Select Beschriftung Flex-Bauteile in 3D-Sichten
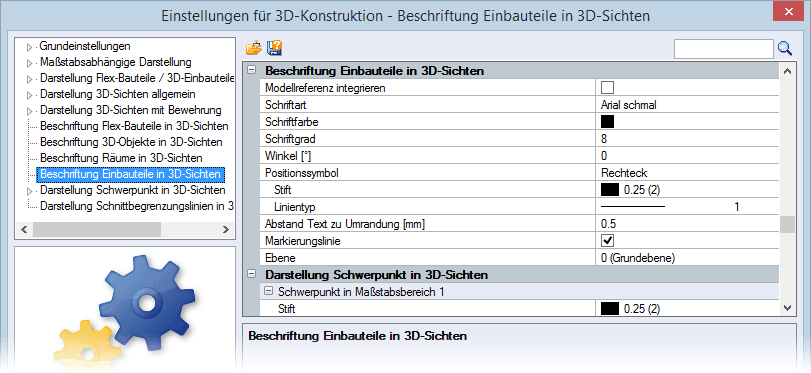The height and width of the screenshot is (373, 811). click(134, 126)
